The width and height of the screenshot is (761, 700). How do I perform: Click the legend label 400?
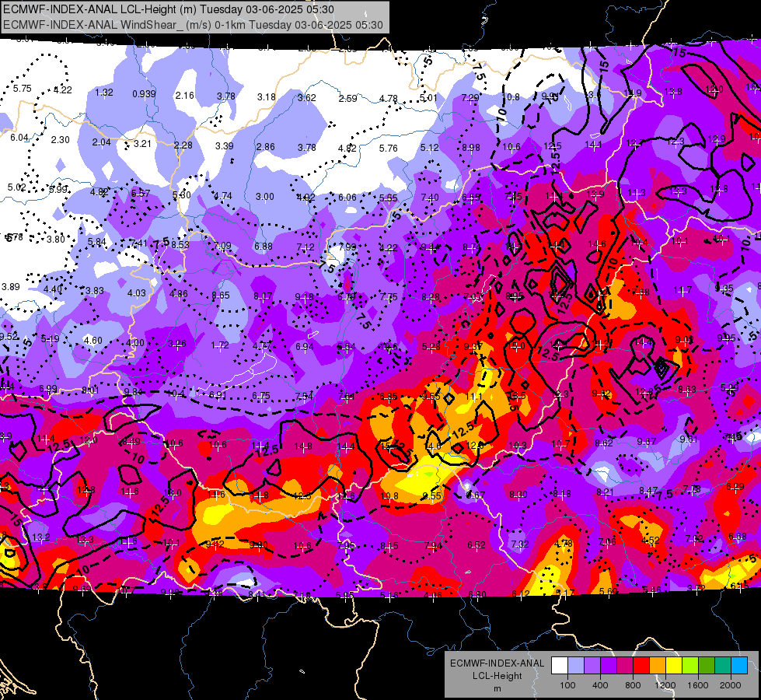coord(600,685)
